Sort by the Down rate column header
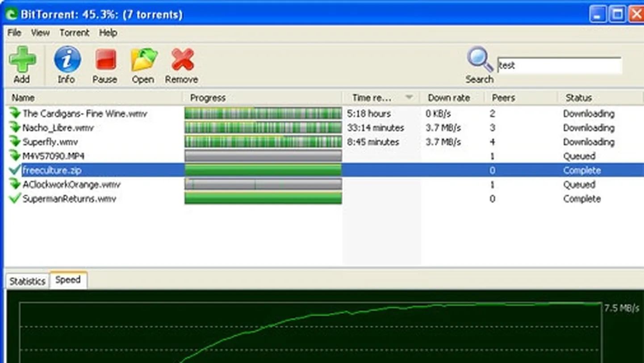The height and width of the screenshot is (363, 644). coord(452,97)
